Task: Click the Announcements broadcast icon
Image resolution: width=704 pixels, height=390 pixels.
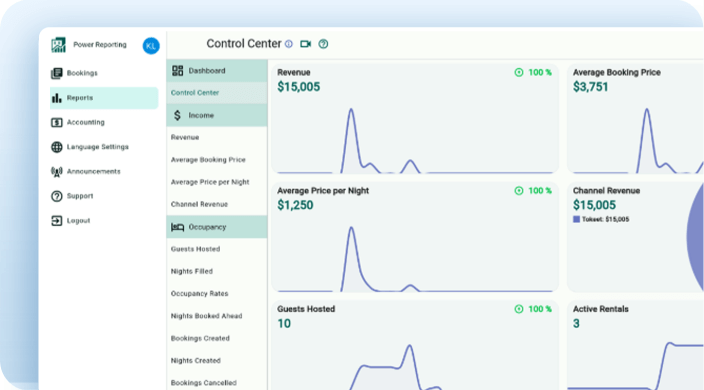Action: (x=57, y=171)
